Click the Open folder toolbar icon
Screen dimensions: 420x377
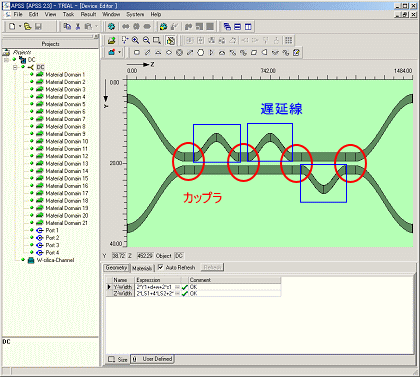click(x=27, y=27)
